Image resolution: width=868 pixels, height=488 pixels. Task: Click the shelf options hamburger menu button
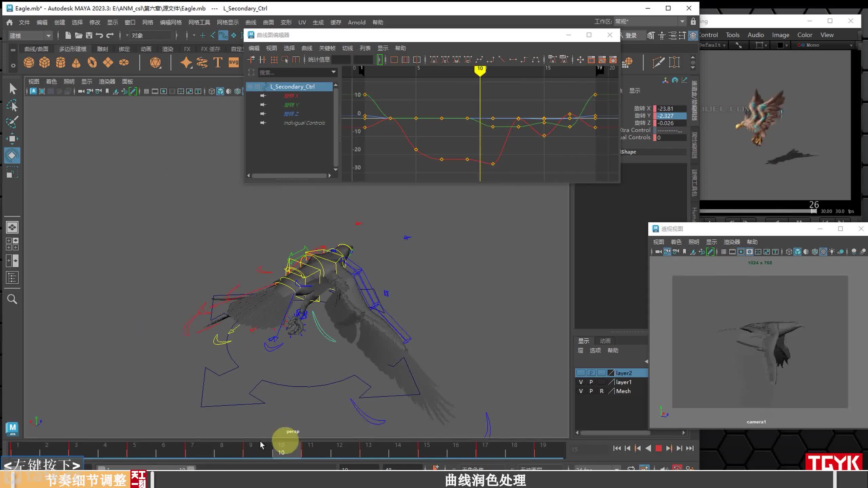[x=13, y=50]
